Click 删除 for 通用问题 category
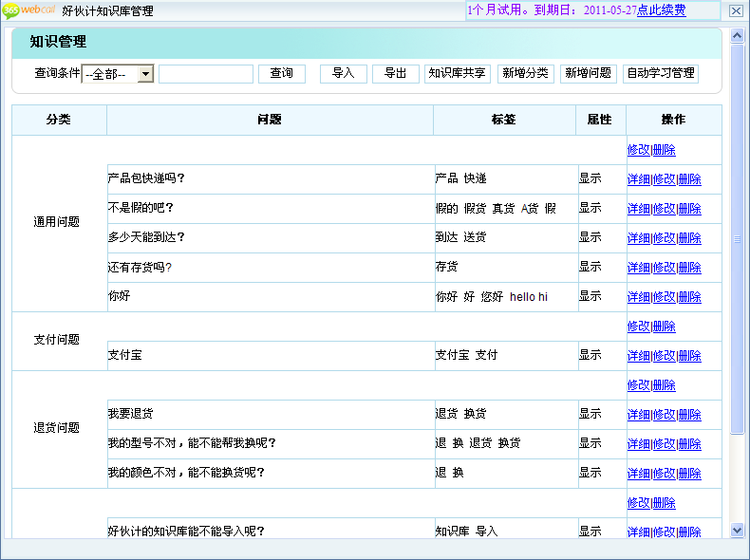This screenshot has width=750, height=560. [x=665, y=150]
